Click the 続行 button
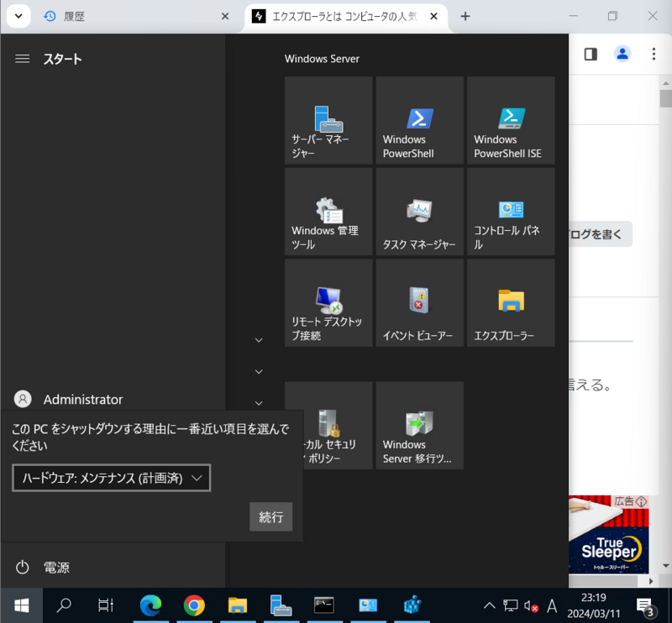The height and width of the screenshot is (623, 672). tap(270, 516)
